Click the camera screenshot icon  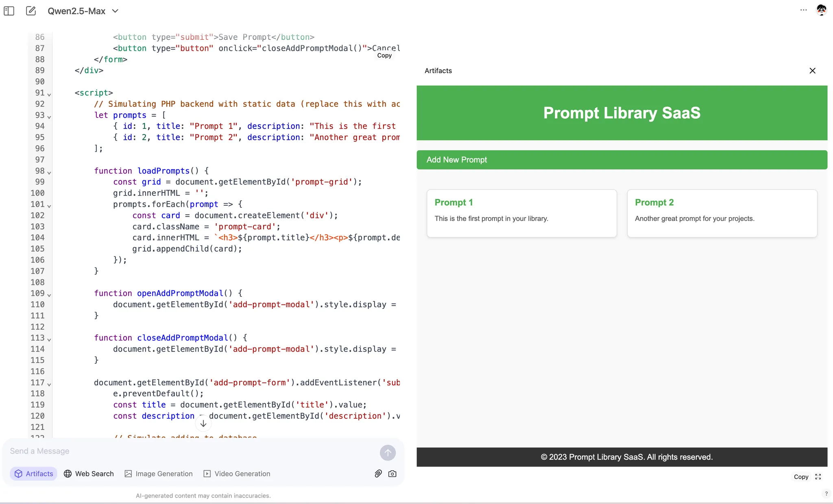coord(393,474)
